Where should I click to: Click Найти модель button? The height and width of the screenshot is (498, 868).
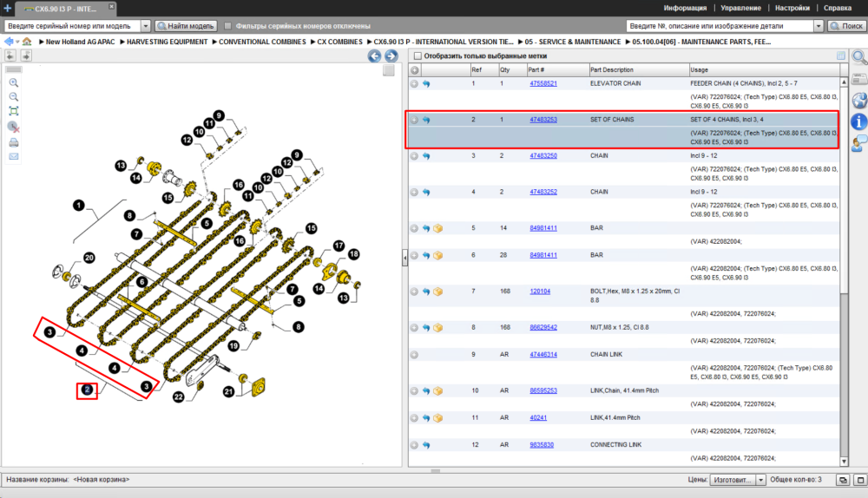186,26
